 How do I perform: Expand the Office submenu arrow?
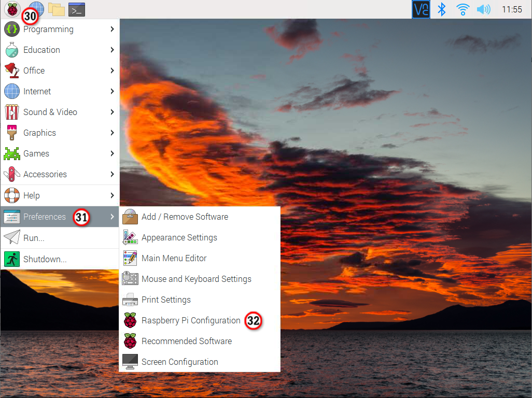pyautogui.click(x=113, y=70)
